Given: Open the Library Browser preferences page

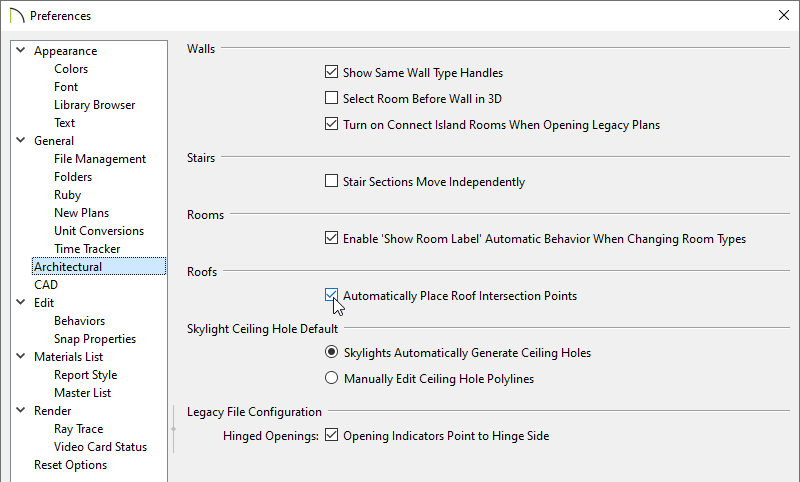Looking at the screenshot, I should coord(94,105).
